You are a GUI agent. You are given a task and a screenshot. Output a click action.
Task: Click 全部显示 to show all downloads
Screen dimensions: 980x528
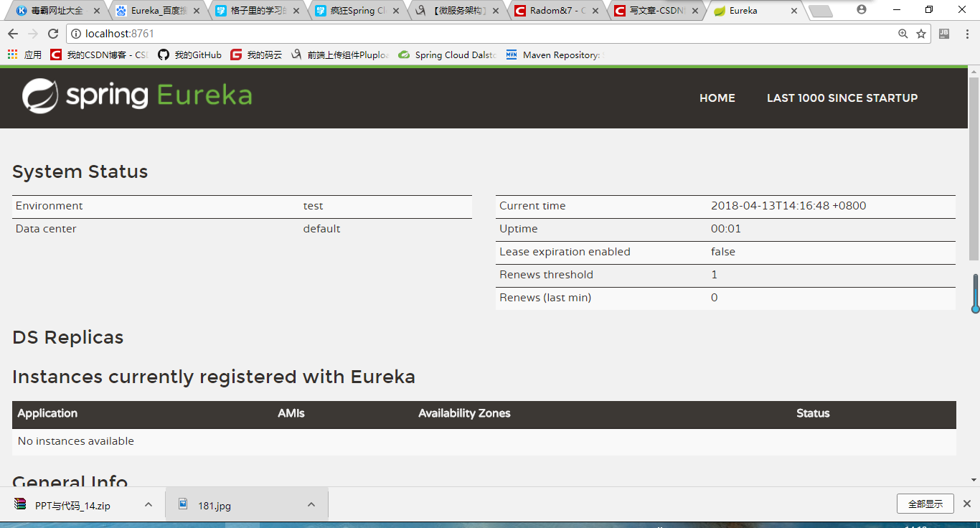click(925, 504)
